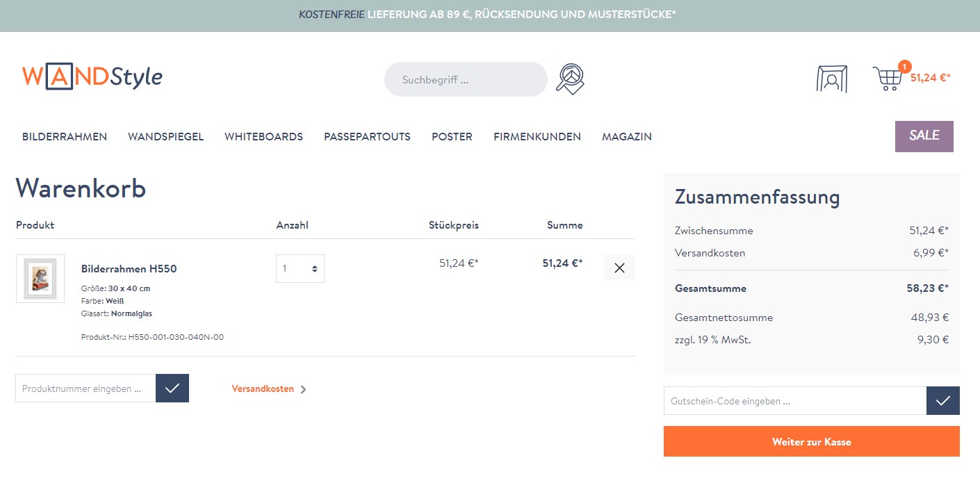Click the SALE button
Viewport: 980px width, 483px height.
(x=924, y=136)
